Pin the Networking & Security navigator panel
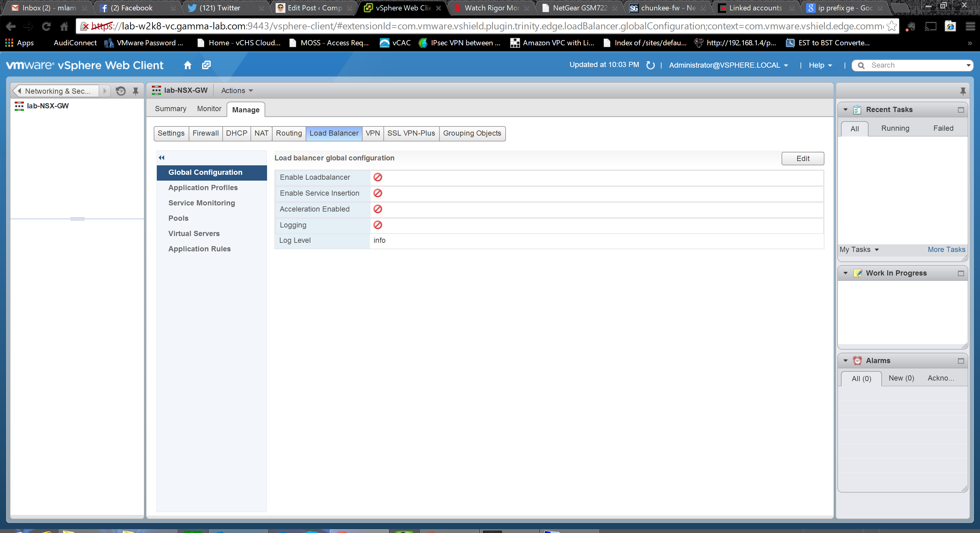Image resolution: width=980 pixels, height=533 pixels. click(x=135, y=91)
